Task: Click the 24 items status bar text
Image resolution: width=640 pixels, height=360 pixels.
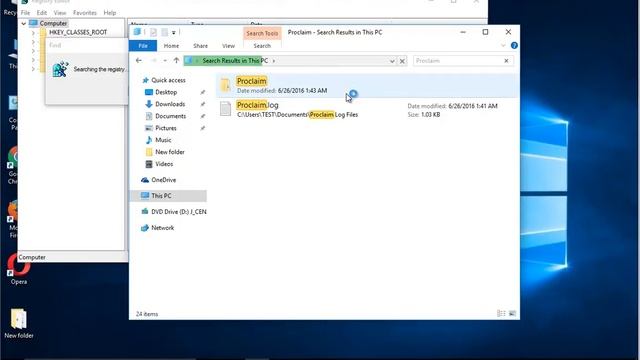Action: click(147, 314)
